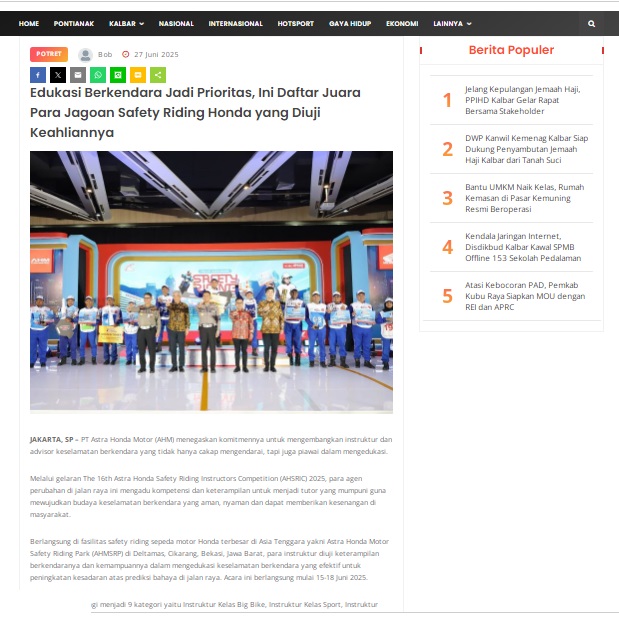
Task: Open the GAYA HIDUP section
Action: (x=350, y=24)
